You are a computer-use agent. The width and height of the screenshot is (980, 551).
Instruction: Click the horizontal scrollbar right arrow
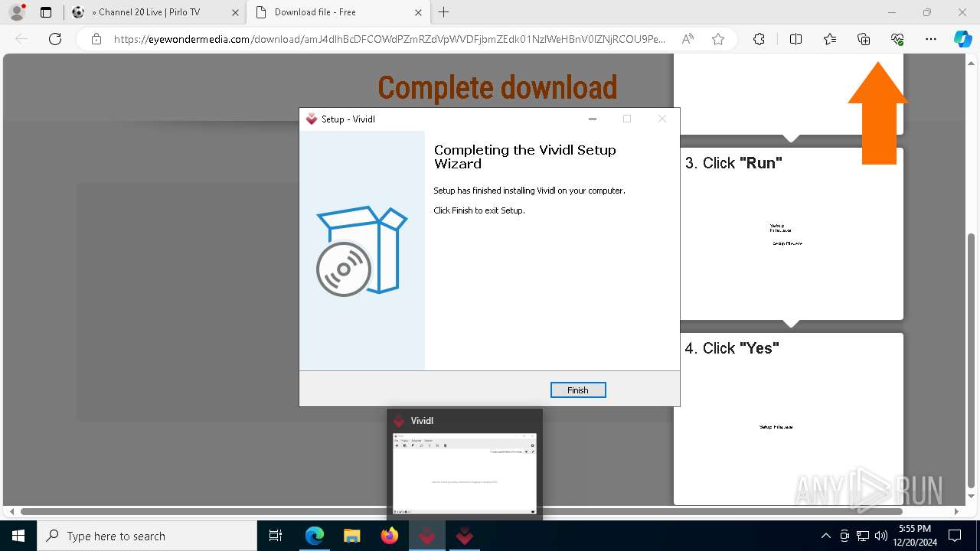click(956, 511)
